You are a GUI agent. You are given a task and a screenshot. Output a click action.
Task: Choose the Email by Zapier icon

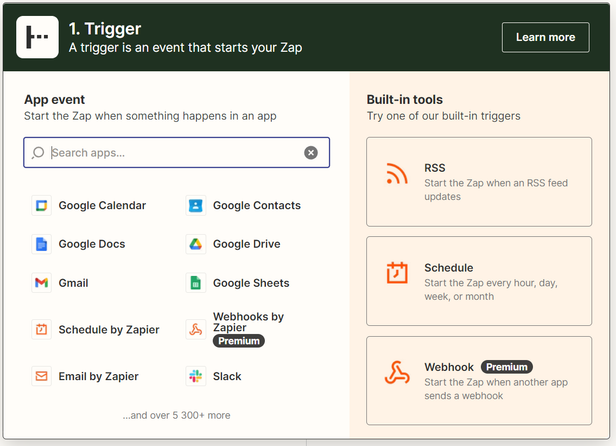(41, 377)
